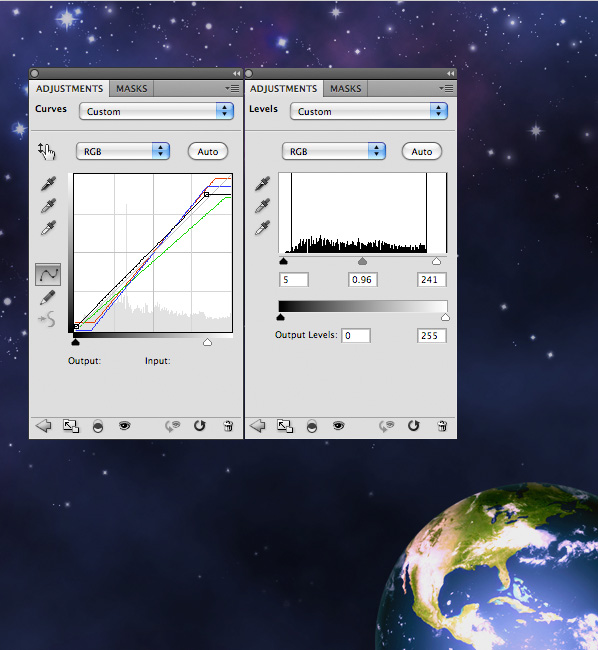Click the gamma field showing 0.96
This screenshot has height=650, width=598.
[363, 280]
